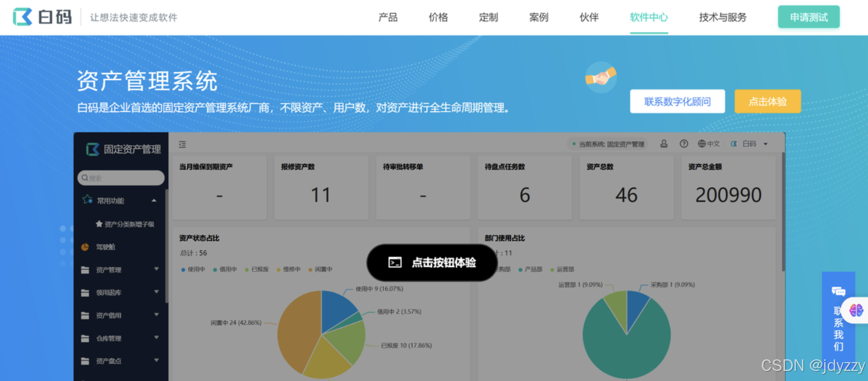Viewport: 868px width, 381px height.
Task: Click the 部门使用占比 chart title
Action: pyautogui.click(x=505, y=238)
